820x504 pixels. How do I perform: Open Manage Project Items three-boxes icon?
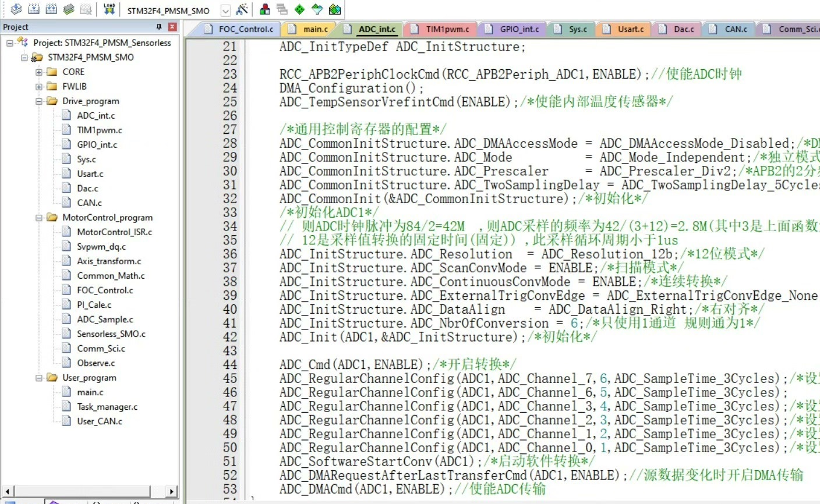[265, 9]
